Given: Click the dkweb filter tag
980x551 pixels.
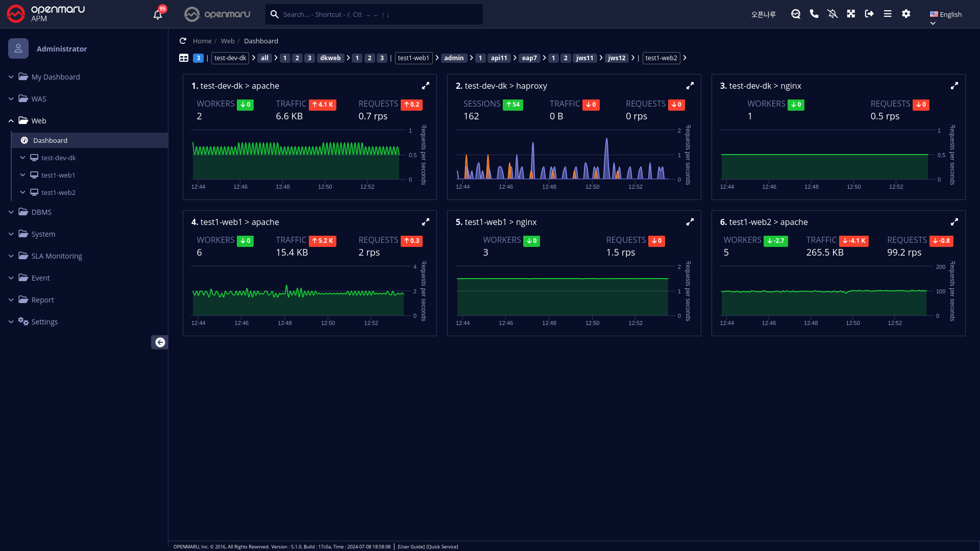Looking at the screenshot, I should tap(330, 58).
